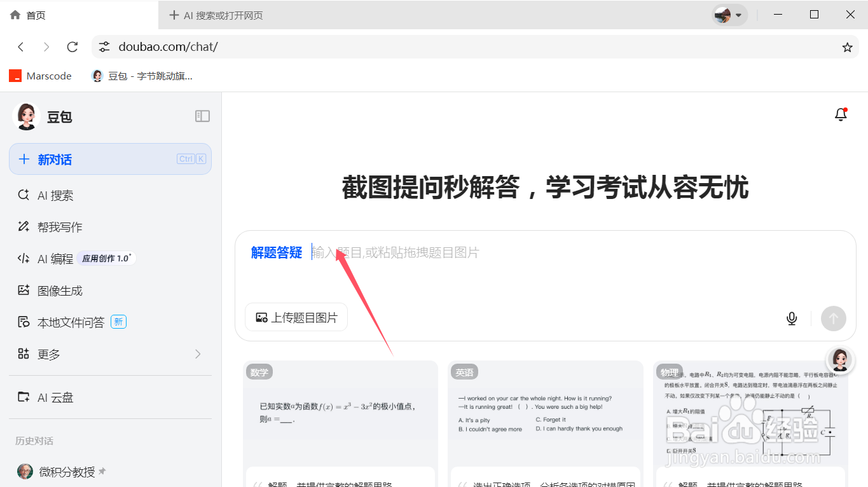Go forward with the browser forward arrow
This screenshot has width=868, height=487.
[46, 47]
